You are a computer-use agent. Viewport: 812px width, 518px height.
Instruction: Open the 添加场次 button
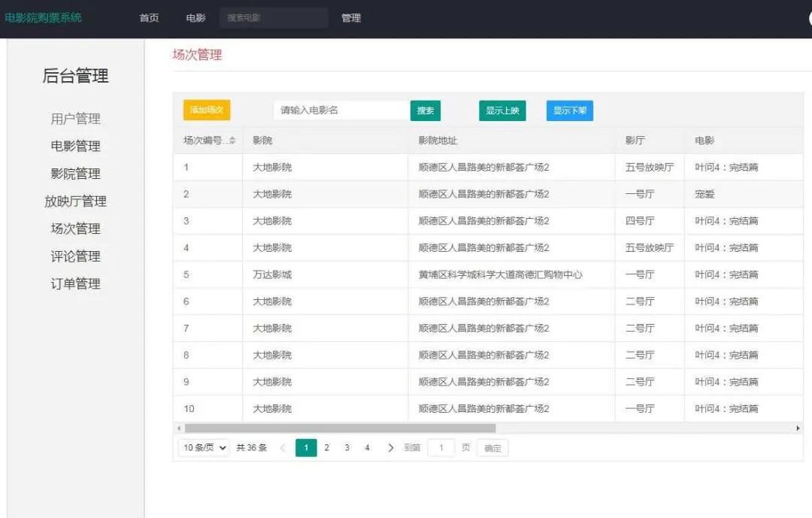tap(208, 109)
